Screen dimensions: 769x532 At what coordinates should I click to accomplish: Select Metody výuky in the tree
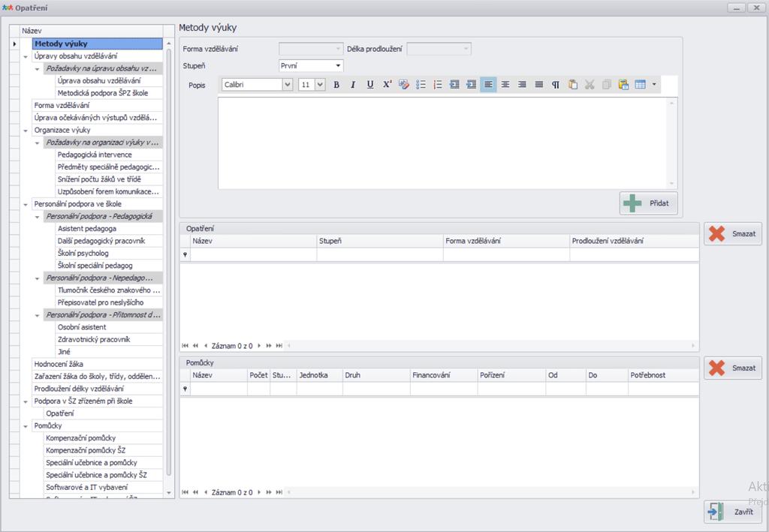click(97, 44)
